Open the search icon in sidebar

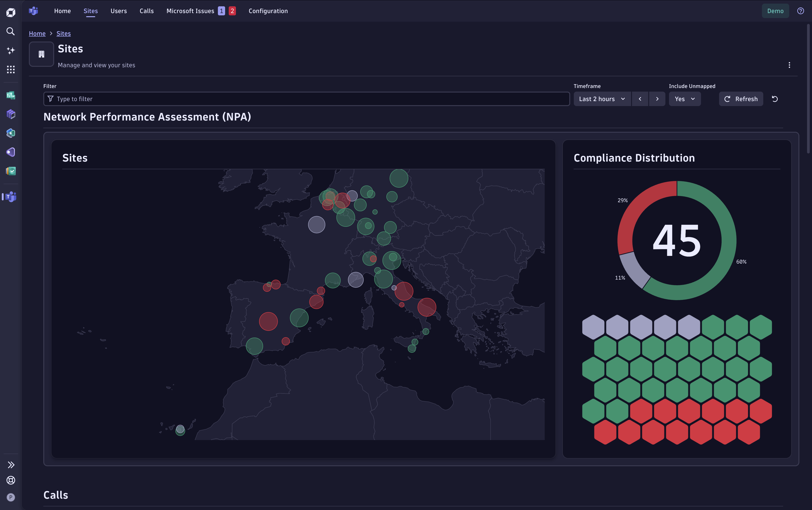point(11,31)
